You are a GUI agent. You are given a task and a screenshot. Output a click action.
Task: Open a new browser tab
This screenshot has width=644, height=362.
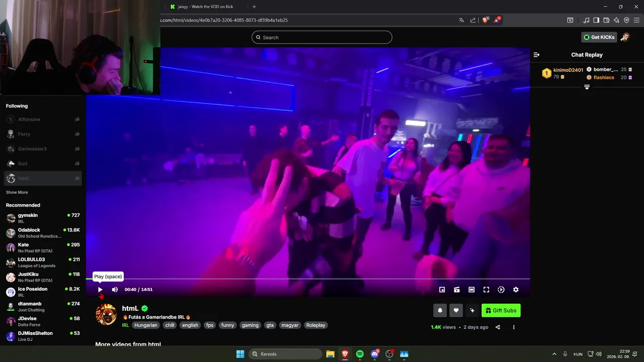(x=254, y=7)
